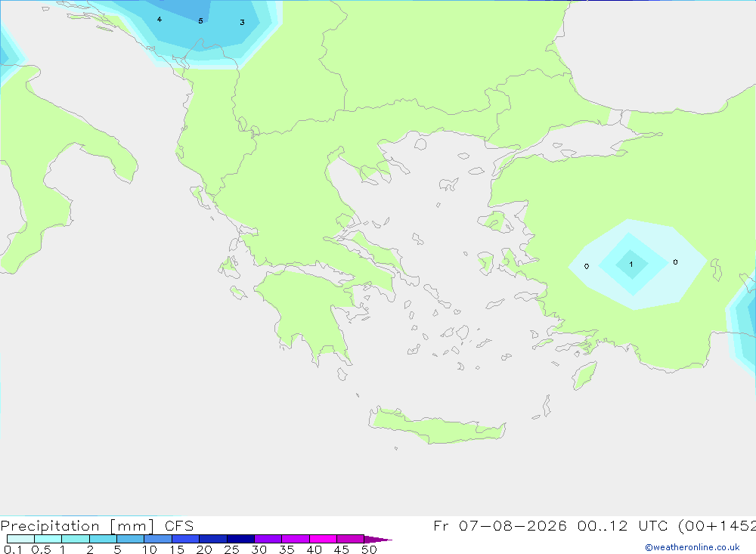Pick the 15–20 mm legend swatch
This screenshot has width=756, height=554.
[x=186, y=539]
